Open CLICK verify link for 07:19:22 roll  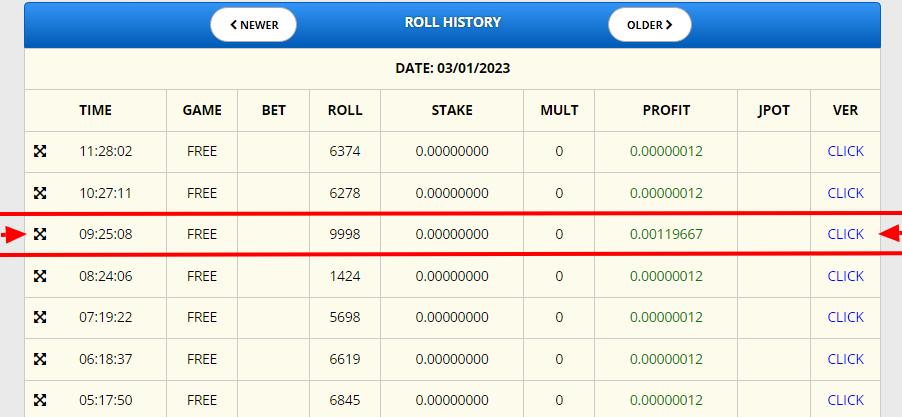(845, 317)
